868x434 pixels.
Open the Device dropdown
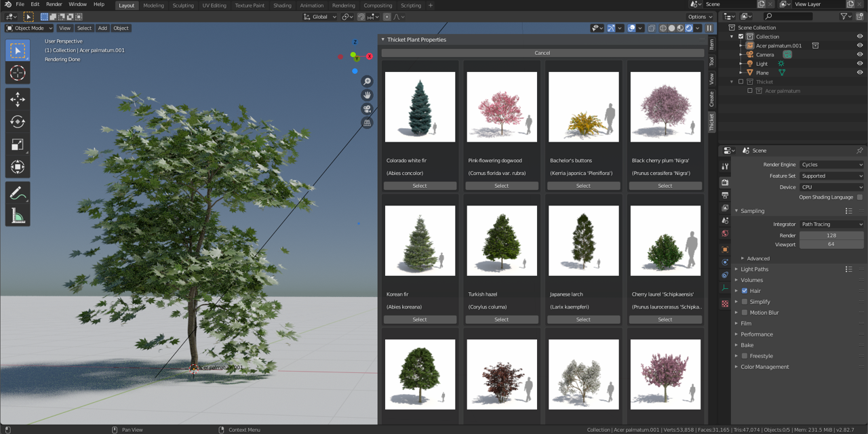[x=832, y=187]
